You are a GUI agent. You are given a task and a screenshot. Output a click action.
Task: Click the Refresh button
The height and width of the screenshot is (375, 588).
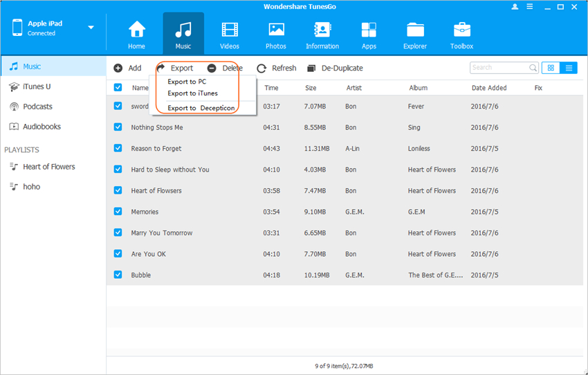pos(277,68)
